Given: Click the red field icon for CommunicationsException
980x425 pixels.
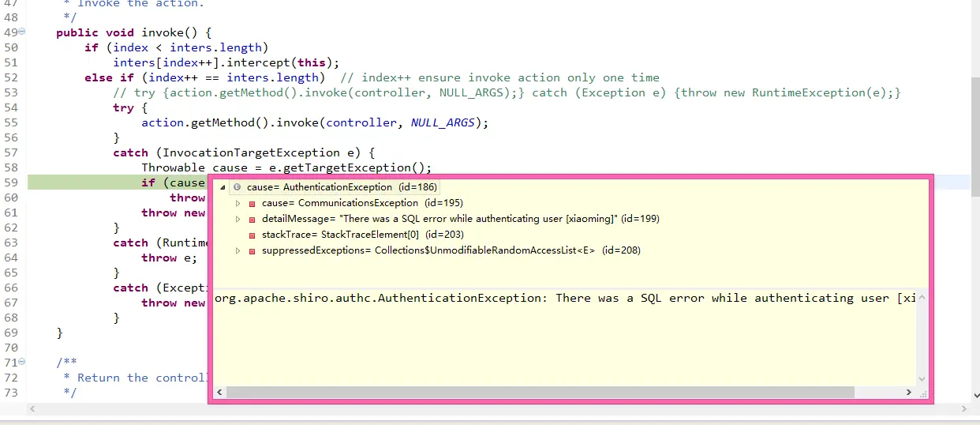Looking at the screenshot, I should [x=252, y=203].
